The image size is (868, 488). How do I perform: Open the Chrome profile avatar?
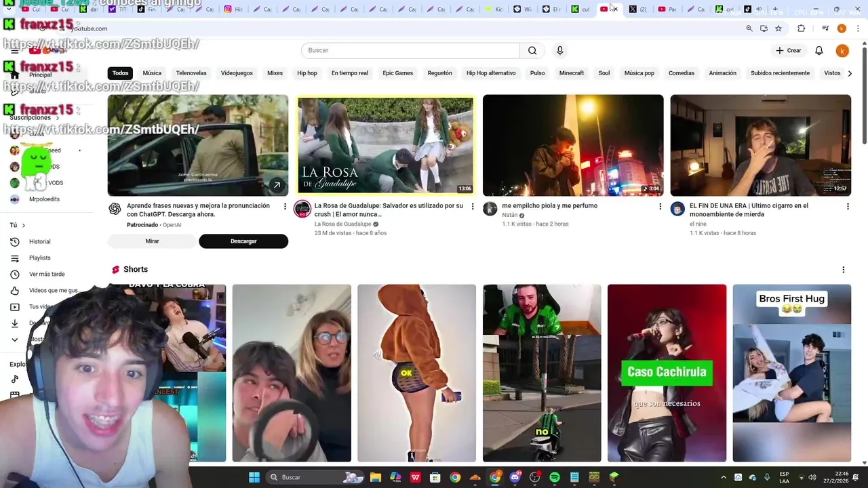842,28
